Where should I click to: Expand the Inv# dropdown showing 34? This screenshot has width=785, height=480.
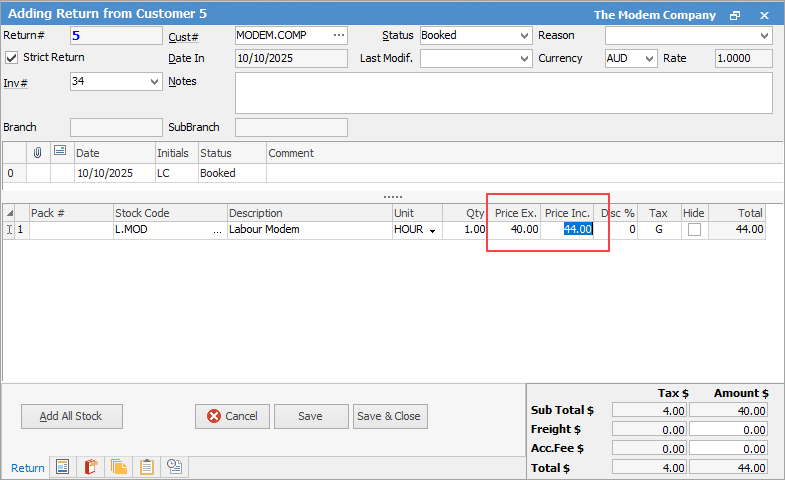pyautogui.click(x=154, y=82)
